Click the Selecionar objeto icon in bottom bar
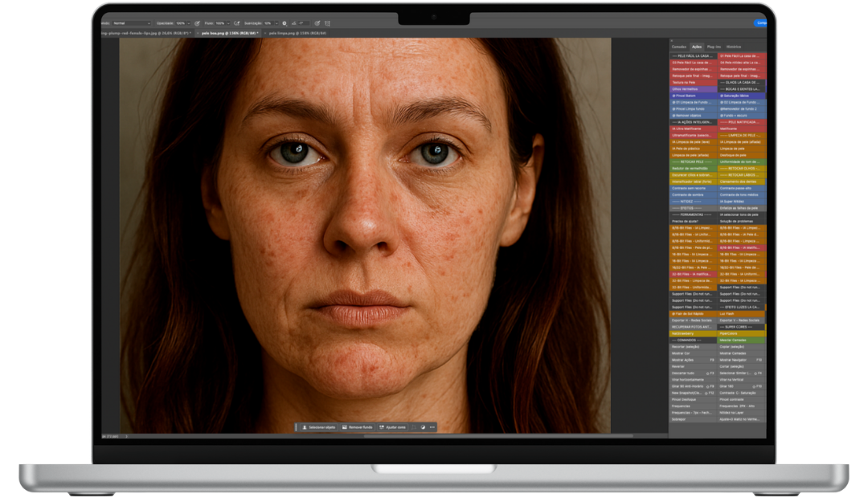Viewport: 868px width, 498px height. [x=304, y=427]
